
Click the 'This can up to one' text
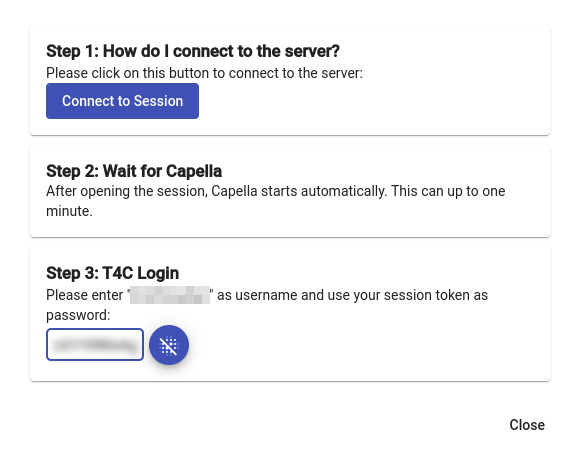pos(448,191)
